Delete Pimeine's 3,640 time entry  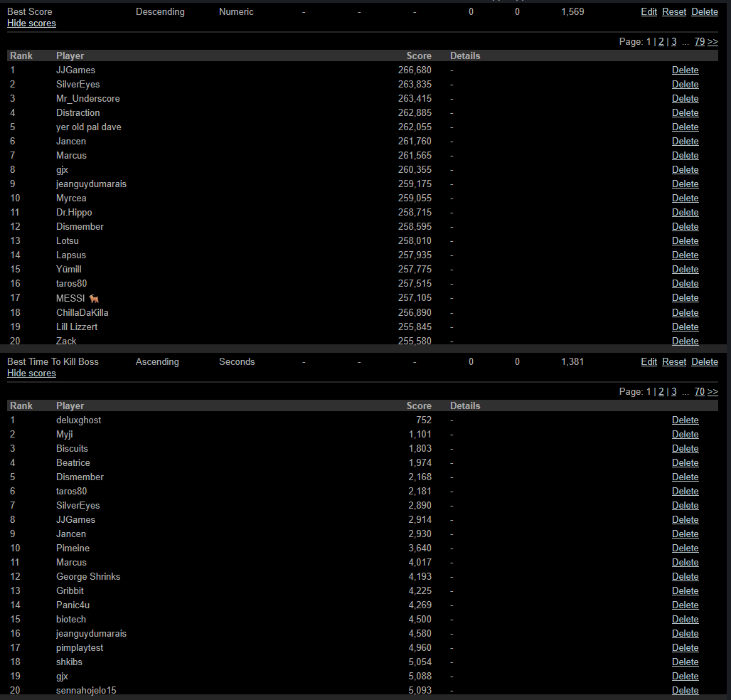coord(685,548)
